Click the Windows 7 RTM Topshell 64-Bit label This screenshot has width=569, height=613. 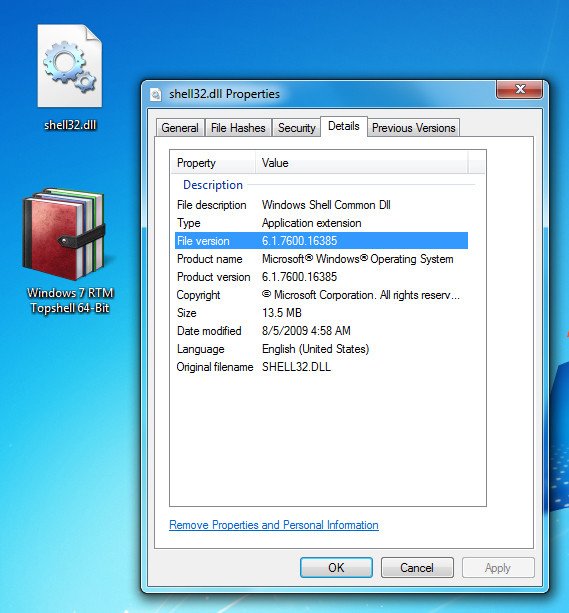pos(70,300)
